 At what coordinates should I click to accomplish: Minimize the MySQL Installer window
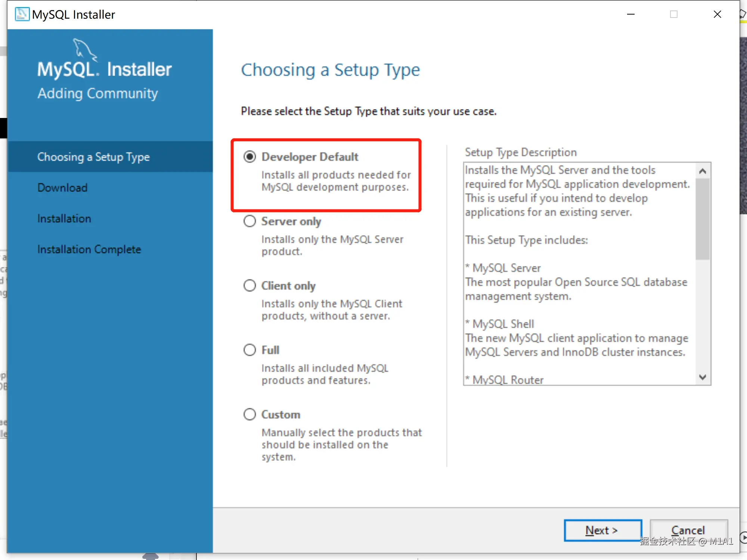click(631, 15)
